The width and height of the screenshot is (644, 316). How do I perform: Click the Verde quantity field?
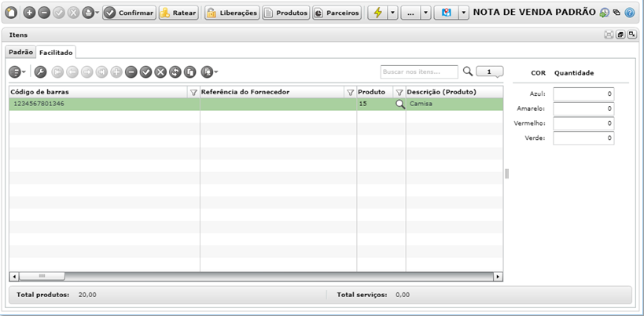(x=583, y=138)
